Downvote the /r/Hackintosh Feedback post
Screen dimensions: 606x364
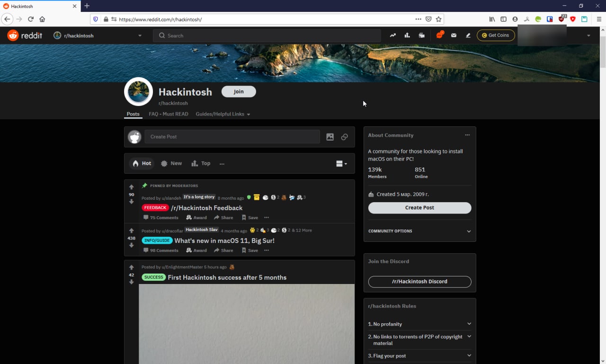coord(132,202)
